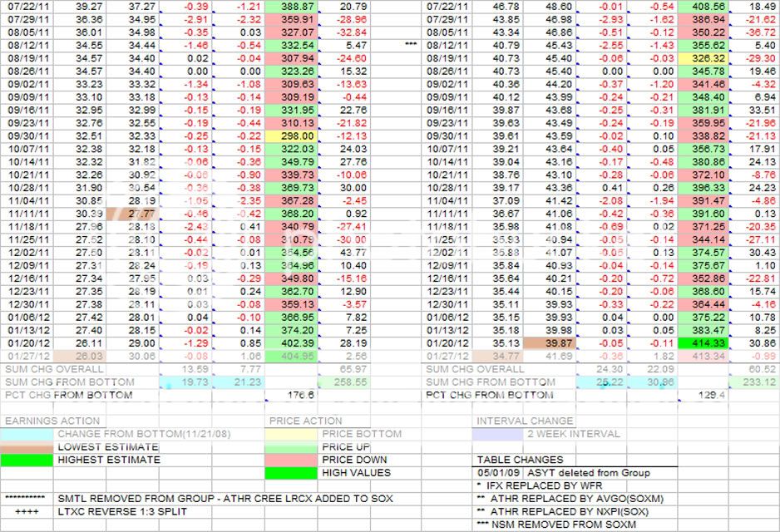
Task: Select the yellow 326.32 price cell
Action: (x=703, y=59)
